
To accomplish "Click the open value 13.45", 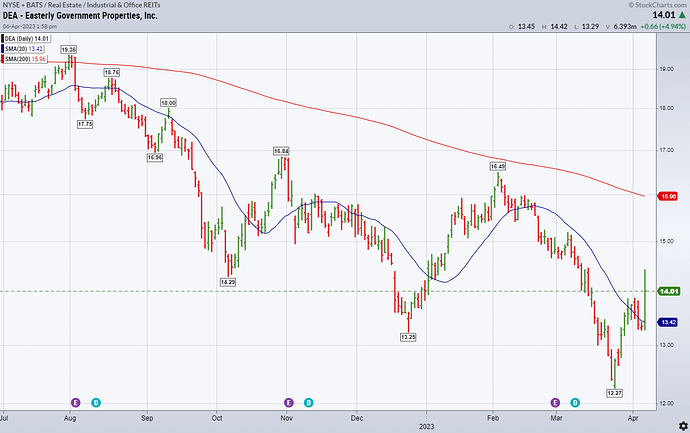I will pyautogui.click(x=526, y=26).
